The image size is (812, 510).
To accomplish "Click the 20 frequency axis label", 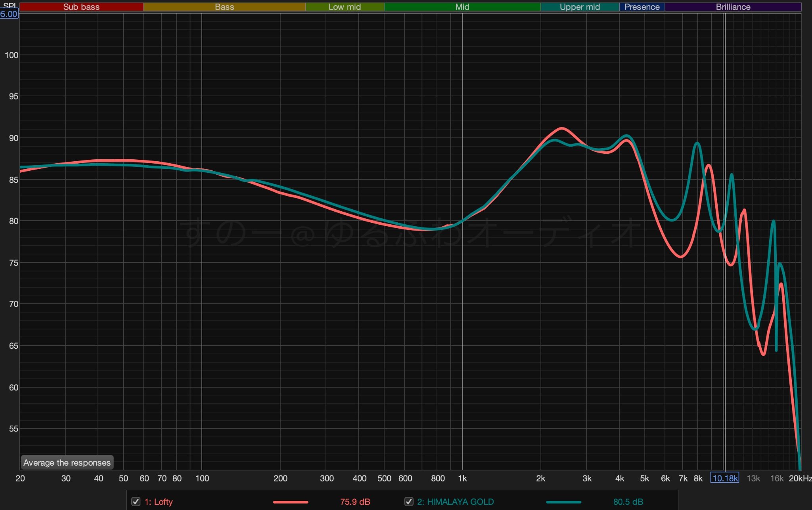I will pos(20,478).
